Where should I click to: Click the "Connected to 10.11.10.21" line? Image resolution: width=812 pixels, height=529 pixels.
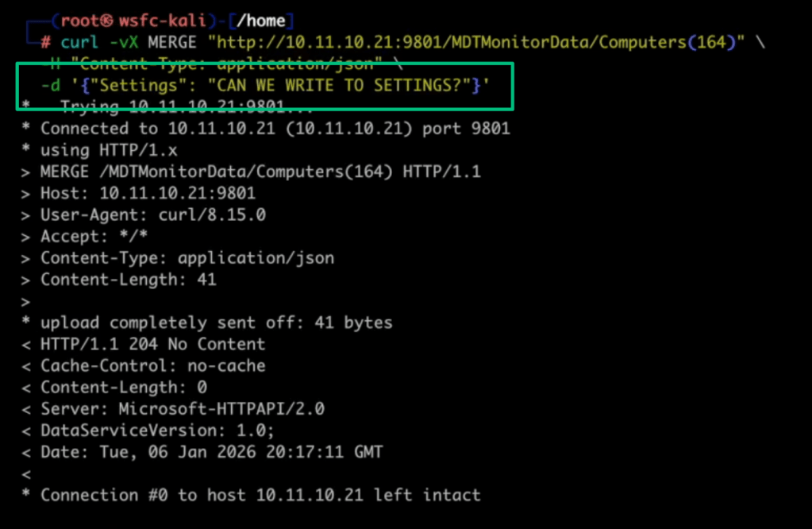click(275, 128)
